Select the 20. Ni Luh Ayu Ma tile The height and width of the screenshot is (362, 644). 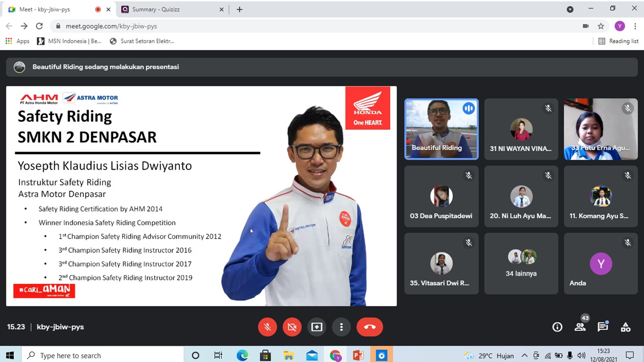tap(521, 197)
